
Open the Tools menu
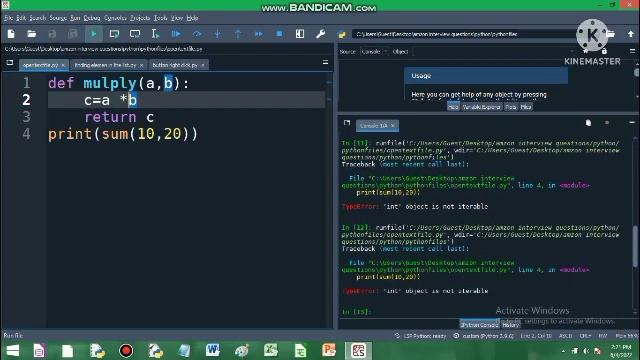160,18
